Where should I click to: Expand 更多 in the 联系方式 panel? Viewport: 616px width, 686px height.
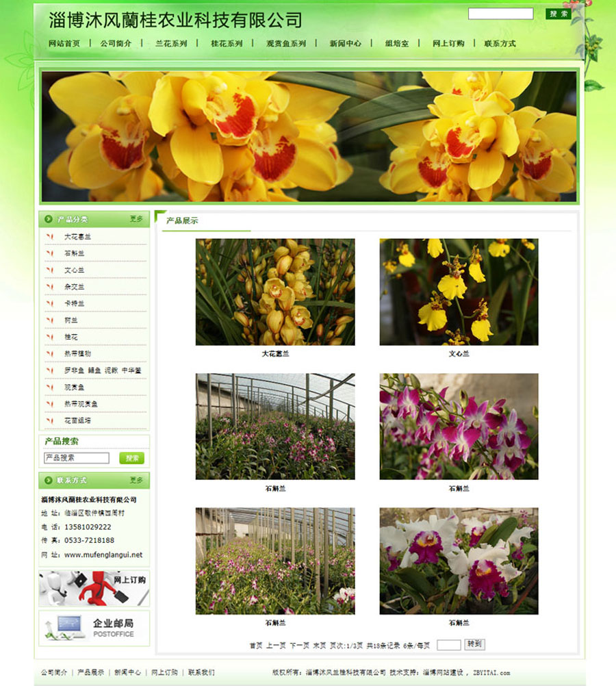pyautogui.click(x=136, y=481)
